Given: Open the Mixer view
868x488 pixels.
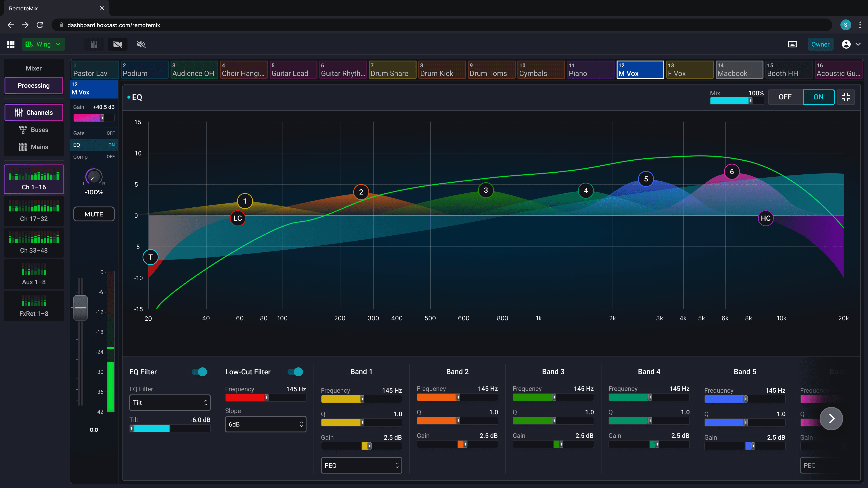Looking at the screenshot, I should tap(34, 68).
